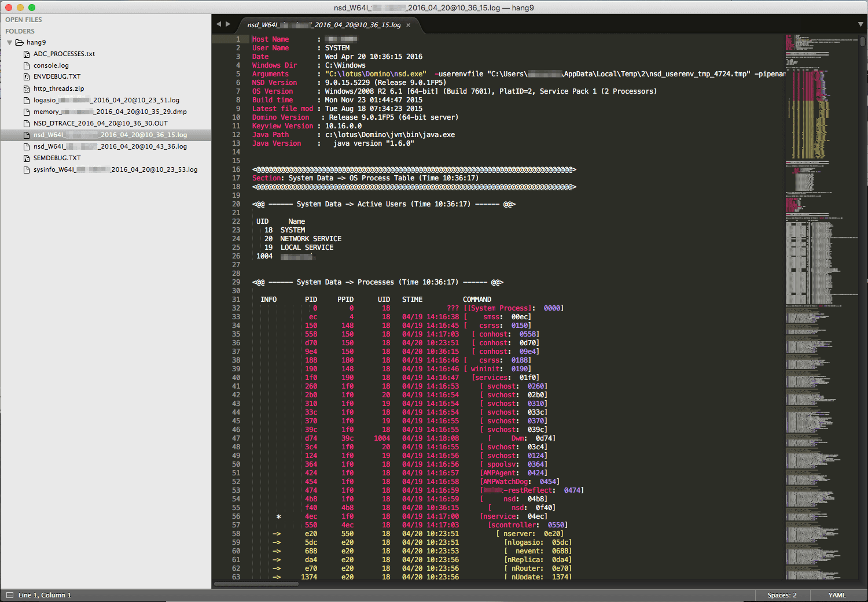This screenshot has width=868, height=602.
Task: Click 'nevent:' process entry
Action: (x=529, y=551)
